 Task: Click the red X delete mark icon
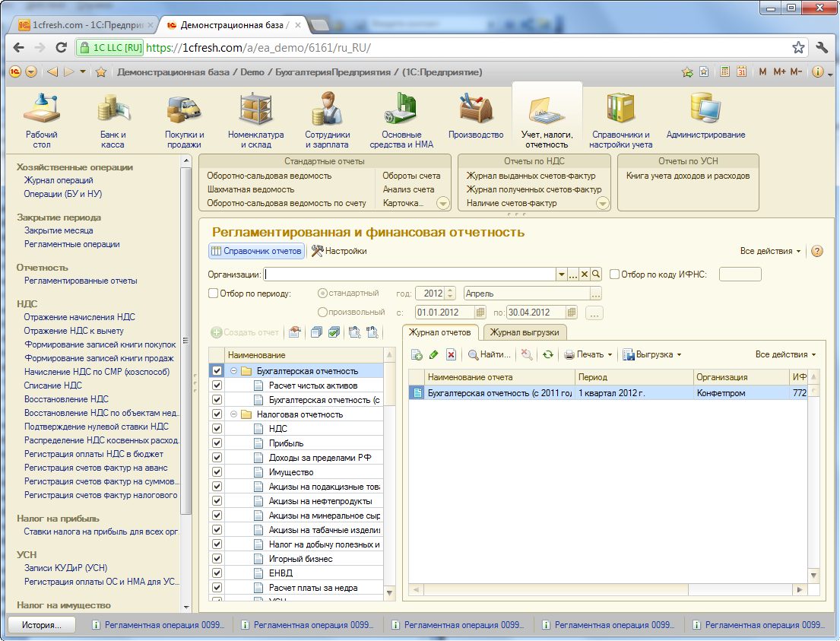451,354
